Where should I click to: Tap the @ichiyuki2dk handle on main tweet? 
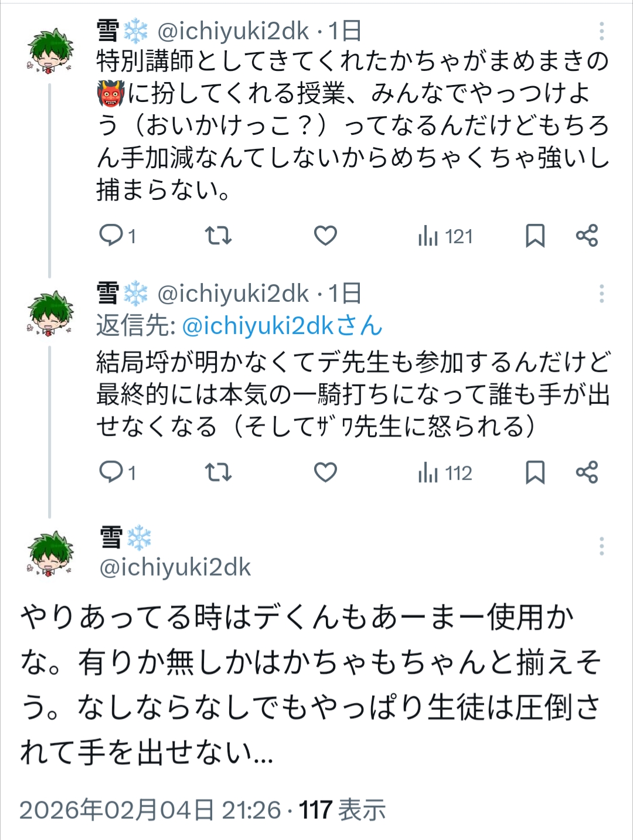[175, 567]
